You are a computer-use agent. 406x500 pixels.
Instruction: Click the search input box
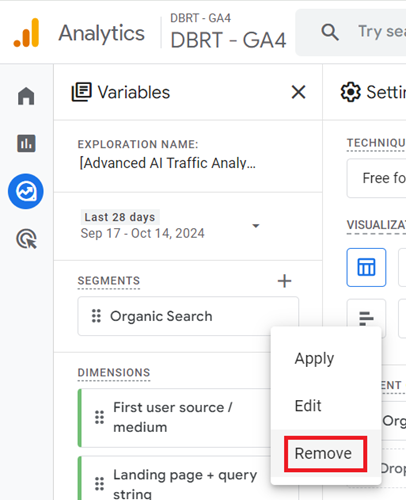click(351, 32)
